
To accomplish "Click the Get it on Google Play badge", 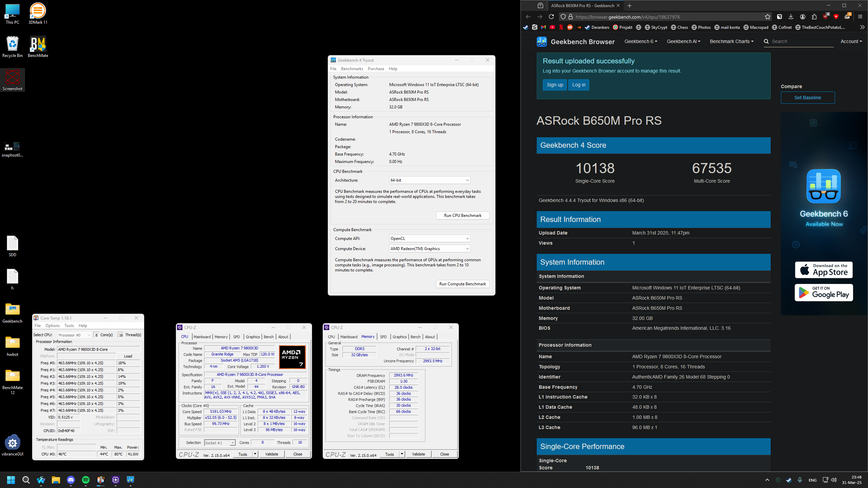I will (x=824, y=292).
